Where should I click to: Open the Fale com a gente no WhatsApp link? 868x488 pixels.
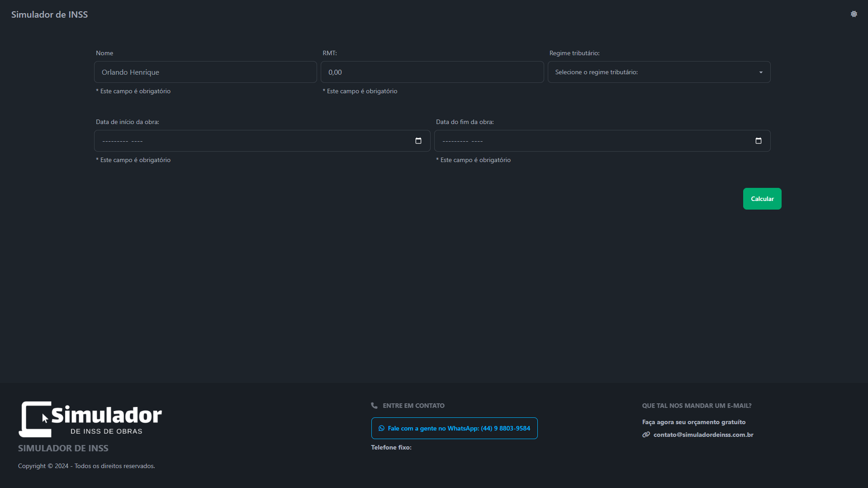[454, 428]
